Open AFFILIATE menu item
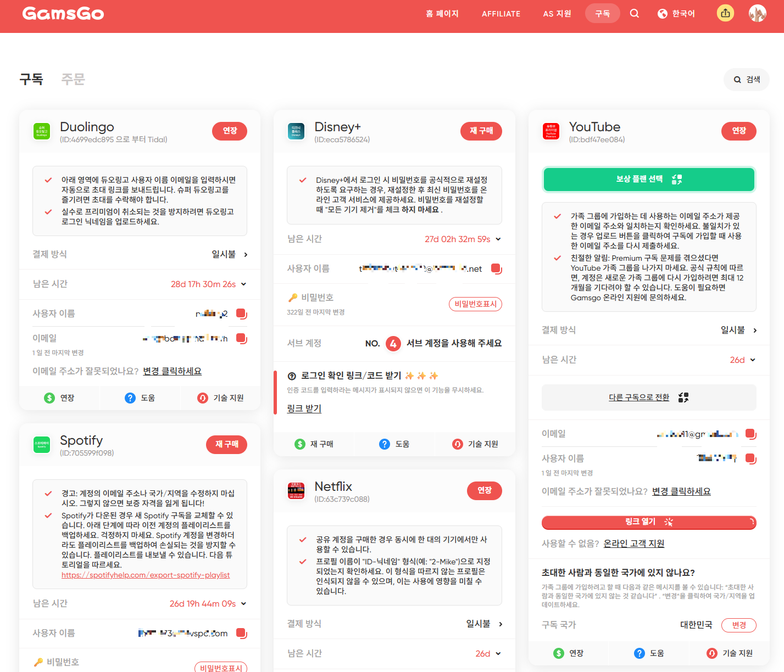This screenshot has height=672, width=784. (x=501, y=14)
